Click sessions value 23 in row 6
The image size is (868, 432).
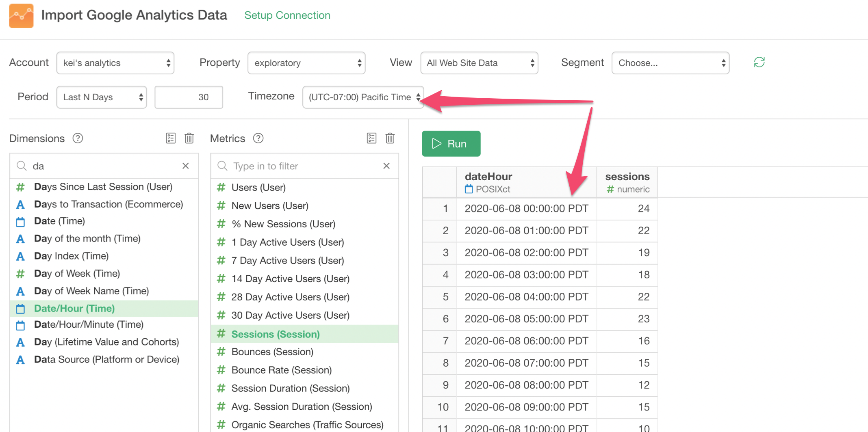pyautogui.click(x=627, y=319)
